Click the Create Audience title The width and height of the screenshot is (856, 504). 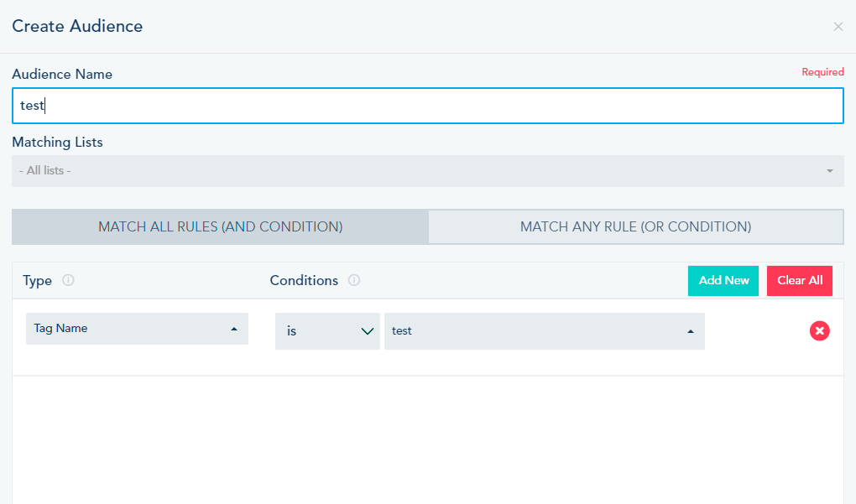coord(77,26)
